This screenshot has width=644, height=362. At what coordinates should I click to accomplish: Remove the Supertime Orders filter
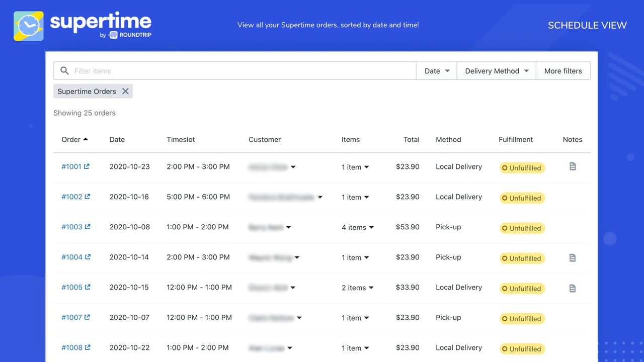[x=126, y=91]
